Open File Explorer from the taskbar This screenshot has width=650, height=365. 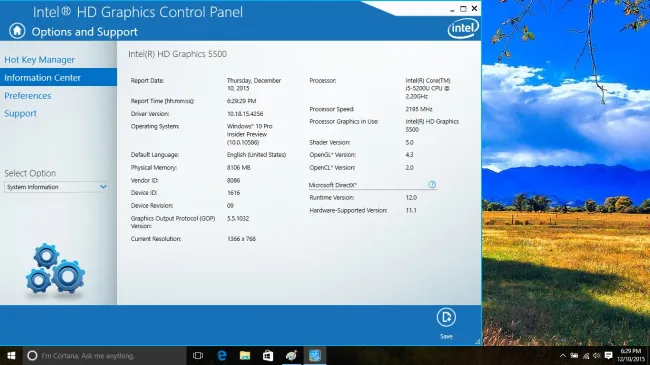click(245, 355)
